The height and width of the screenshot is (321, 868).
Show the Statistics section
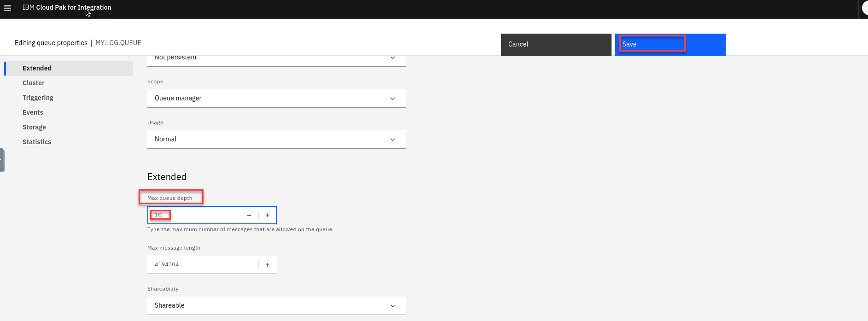pos(37,142)
